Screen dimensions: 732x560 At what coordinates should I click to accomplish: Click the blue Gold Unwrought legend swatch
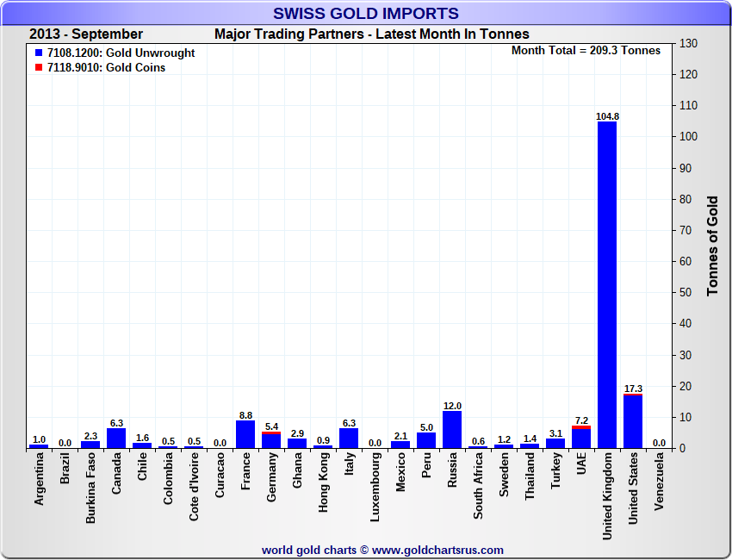point(39,53)
